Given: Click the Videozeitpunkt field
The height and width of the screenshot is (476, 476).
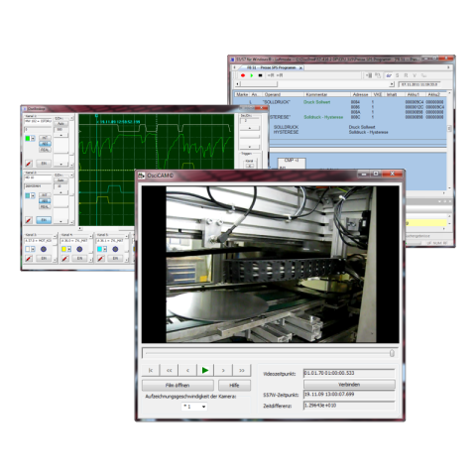Looking at the screenshot, I should click(349, 373).
